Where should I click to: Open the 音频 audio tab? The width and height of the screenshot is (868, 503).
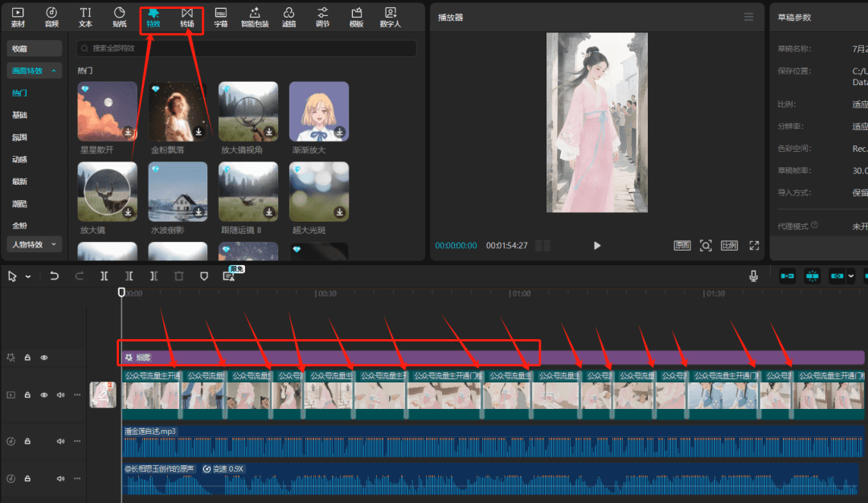coord(51,17)
